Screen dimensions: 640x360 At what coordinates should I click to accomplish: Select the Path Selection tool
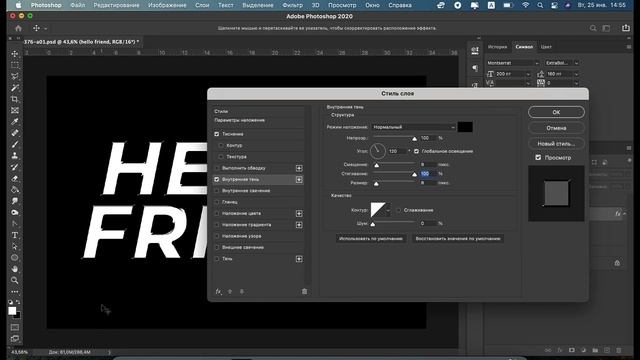15,247
